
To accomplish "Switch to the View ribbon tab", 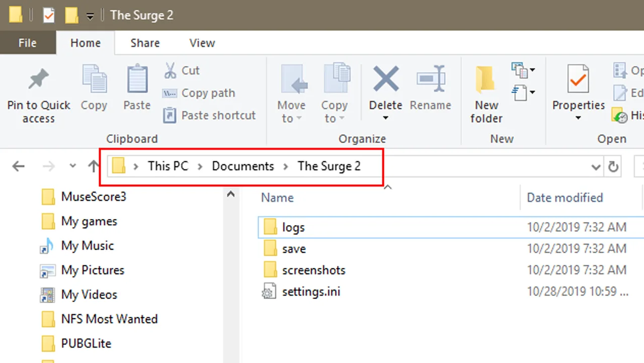I will tap(202, 43).
